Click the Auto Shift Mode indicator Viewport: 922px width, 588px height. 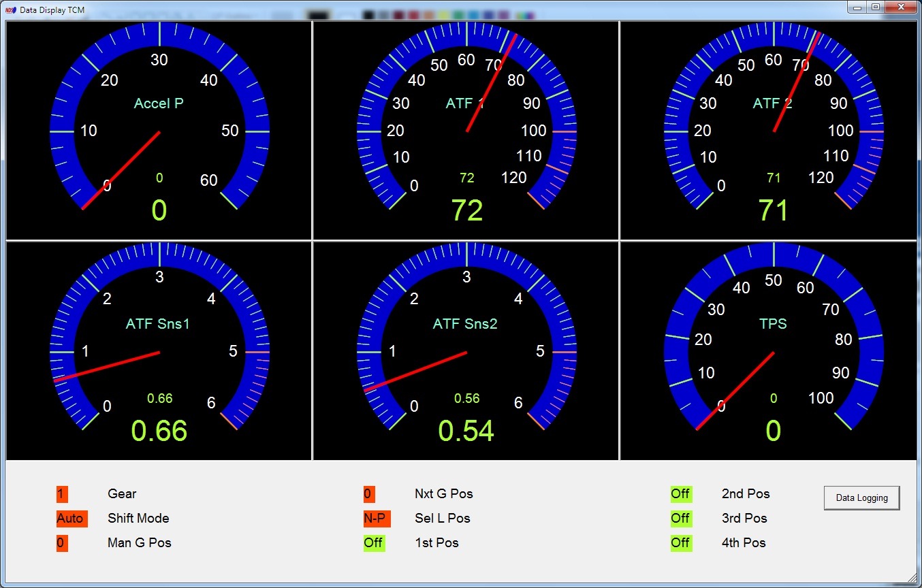71,519
